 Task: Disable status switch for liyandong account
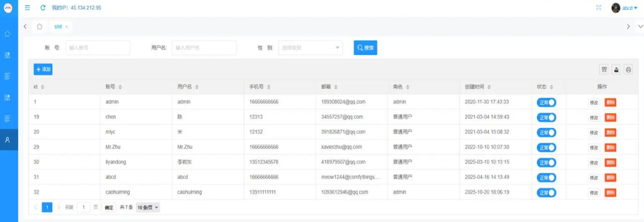click(x=546, y=163)
